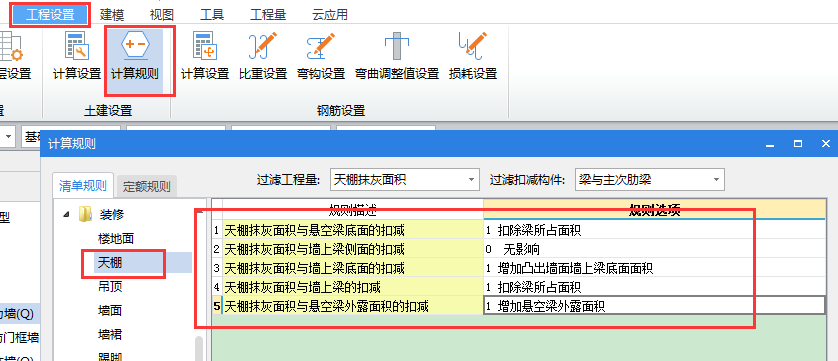Image resolution: width=838 pixels, height=361 pixels.
Task: Open the 视图 ribbon tab
Action: click(x=161, y=15)
